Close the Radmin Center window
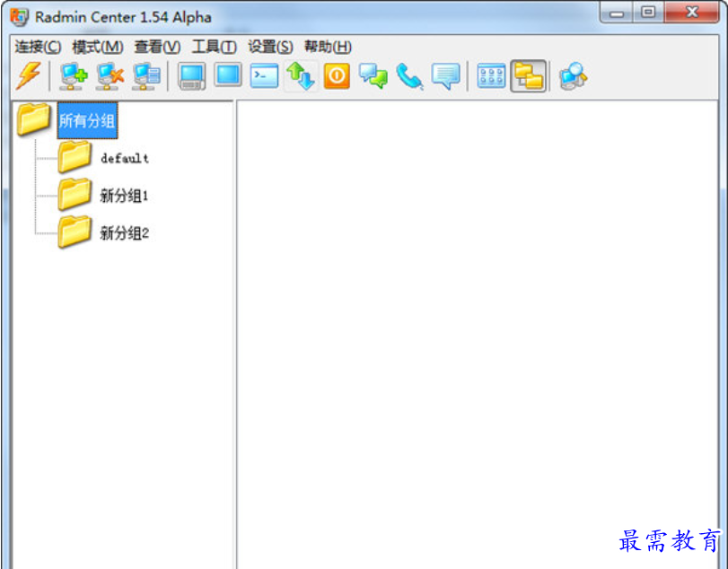 click(691, 13)
